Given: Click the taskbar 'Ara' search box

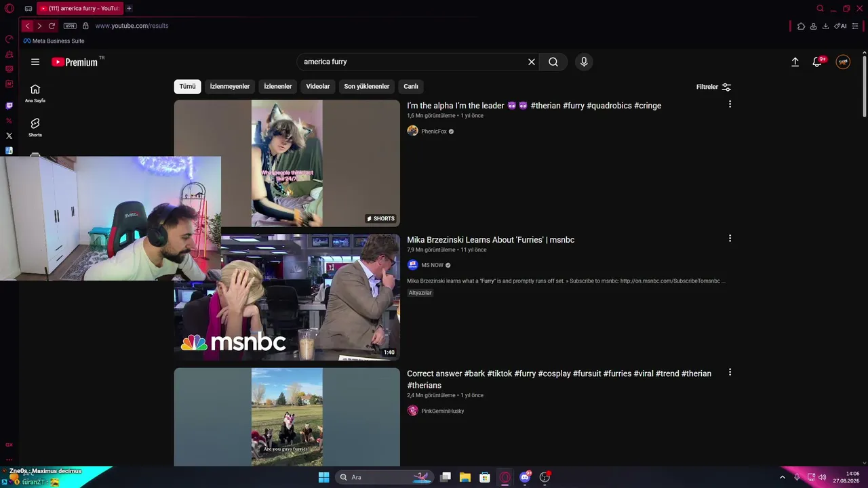Looking at the screenshot, I should coord(384,477).
